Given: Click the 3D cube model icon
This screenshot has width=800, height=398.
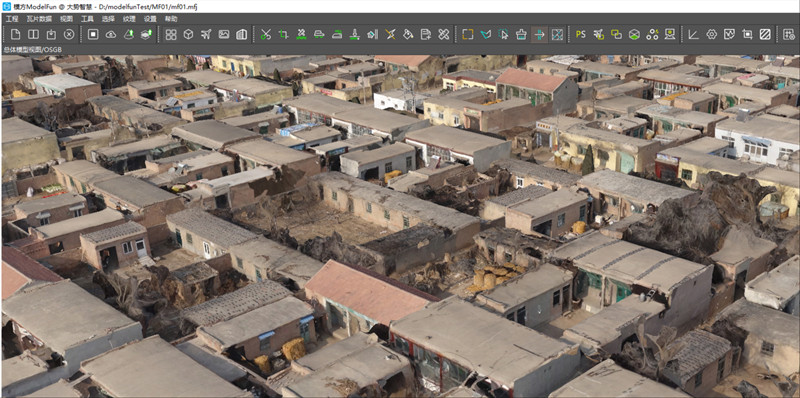Looking at the screenshot, I should coord(188,34).
